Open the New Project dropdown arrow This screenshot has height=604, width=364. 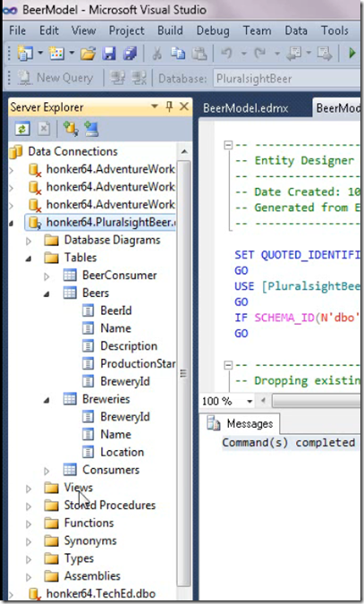pyautogui.click(x=40, y=53)
